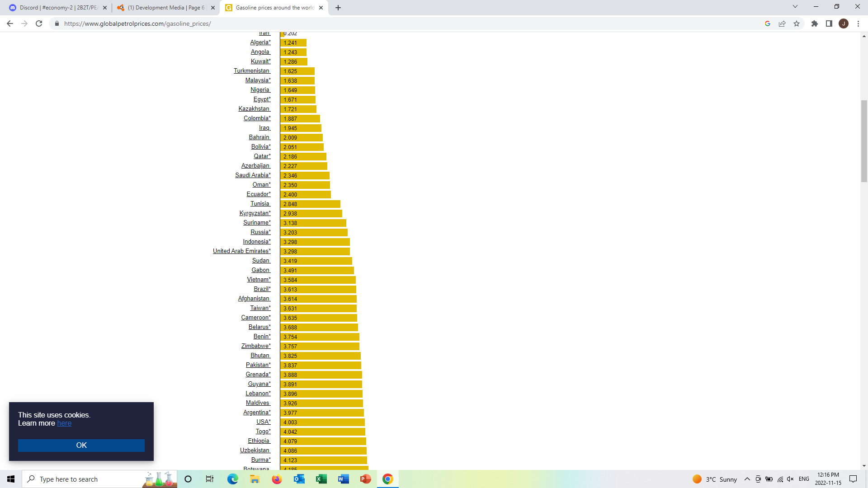This screenshot has height=488, width=868.
Task: Click the share page icon
Action: click(x=782, y=23)
